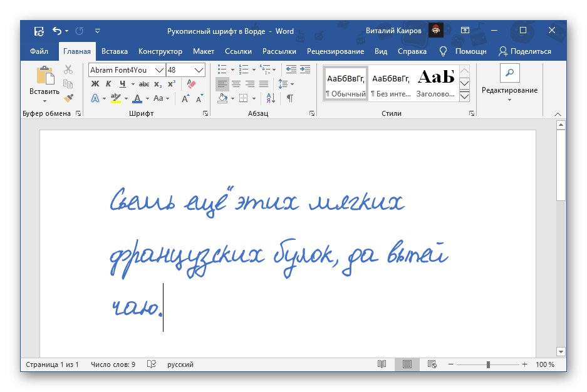This screenshot has height=392, width=587.
Task: Toggle bold with the Ж button
Action: [95, 83]
